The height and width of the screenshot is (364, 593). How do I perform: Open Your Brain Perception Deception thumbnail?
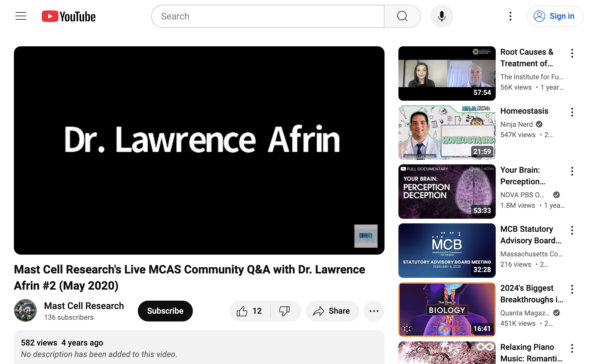pos(447,192)
